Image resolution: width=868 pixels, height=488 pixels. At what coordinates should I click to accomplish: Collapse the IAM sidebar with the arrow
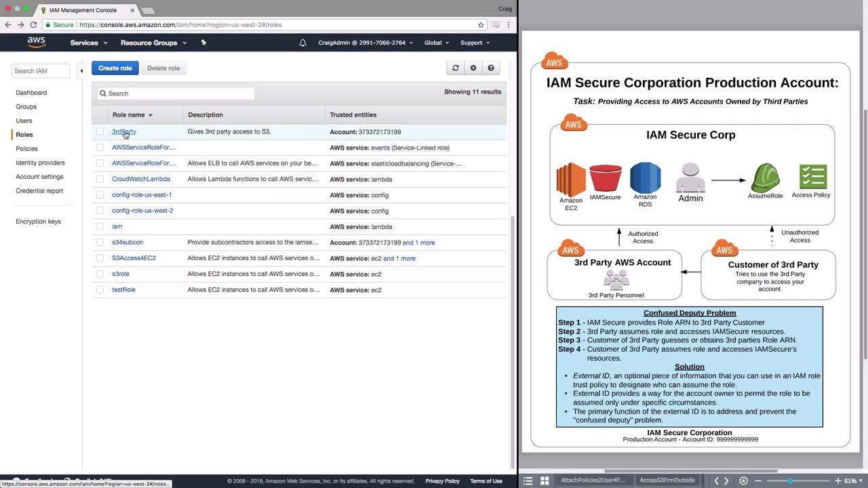tap(81, 70)
